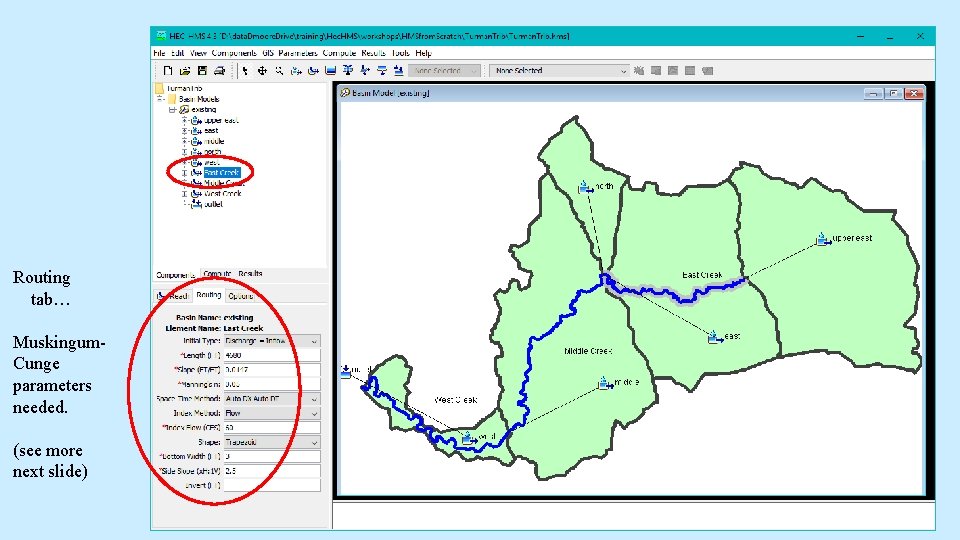The image size is (960, 540).
Task: Save the project using toolbar disk icon
Action: click(x=202, y=71)
